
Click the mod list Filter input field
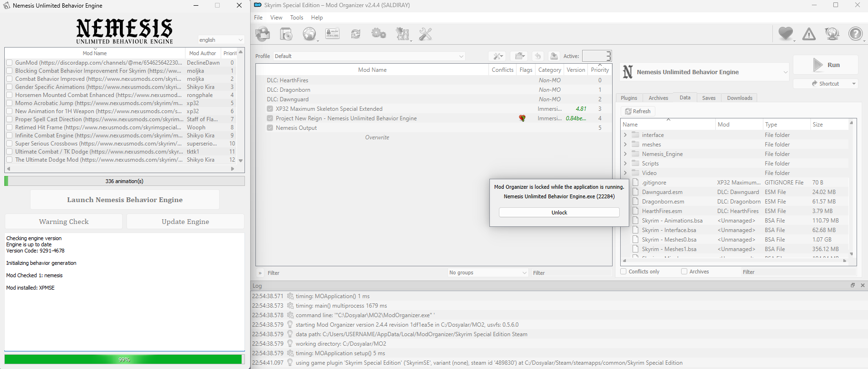572,273
